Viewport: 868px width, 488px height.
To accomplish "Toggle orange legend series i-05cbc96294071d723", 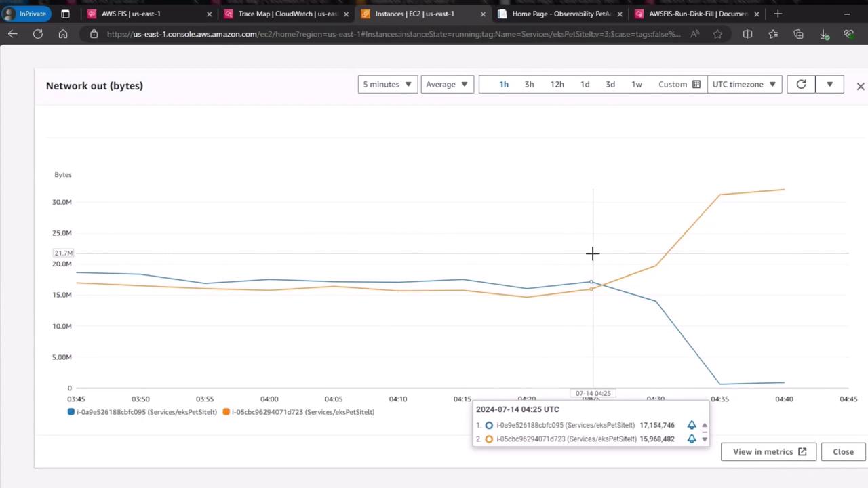I will coord(298,412).
